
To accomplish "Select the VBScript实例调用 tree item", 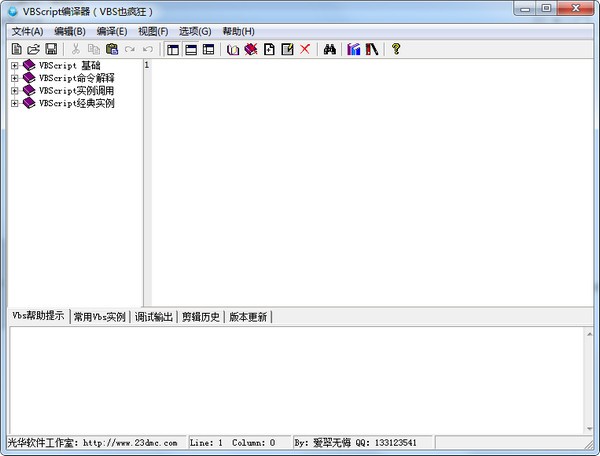I will pos(76,91).
